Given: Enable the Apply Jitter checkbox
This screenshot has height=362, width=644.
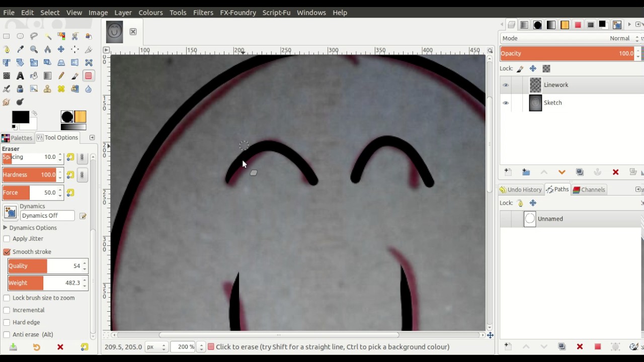Looking at the screenshot, I should coord(7,239).
